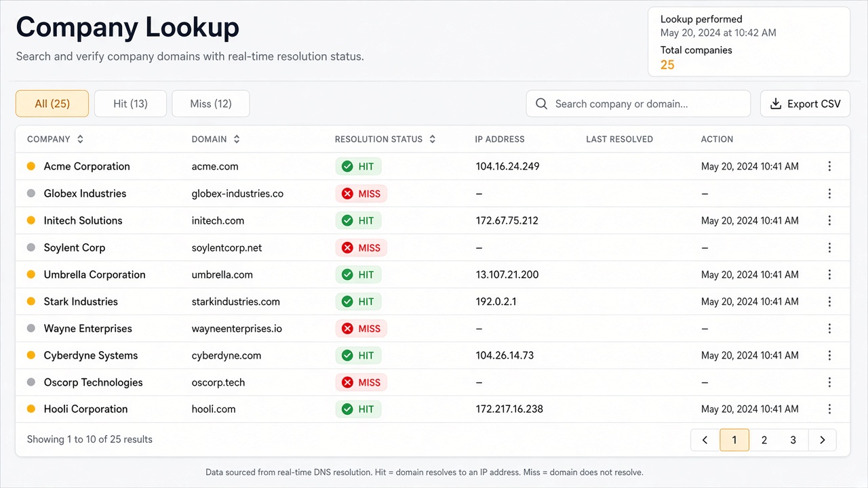Click the gray status dot for Soylent Corp
The width and height of the screenshot is (868, 488).
31,247
